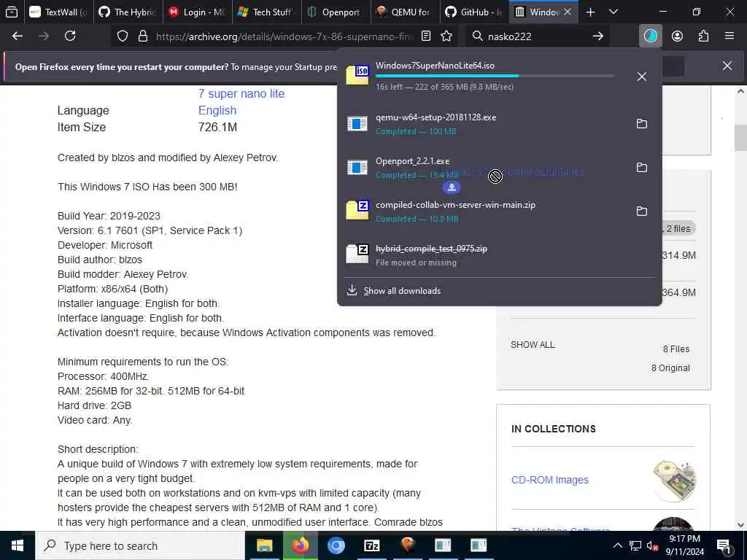Open the CD-ROM Images collection thumbnail
This screenshot has width=747, height=560.
(674, 480)
